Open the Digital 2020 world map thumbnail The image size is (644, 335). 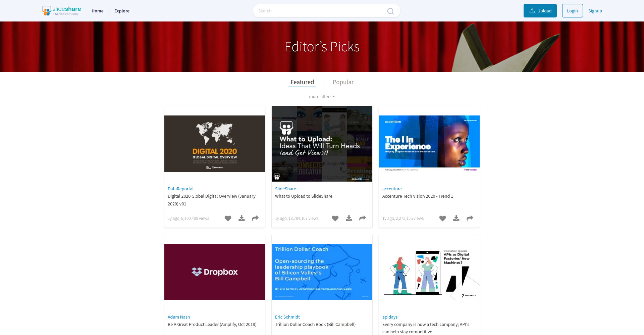tap(215, 144)
